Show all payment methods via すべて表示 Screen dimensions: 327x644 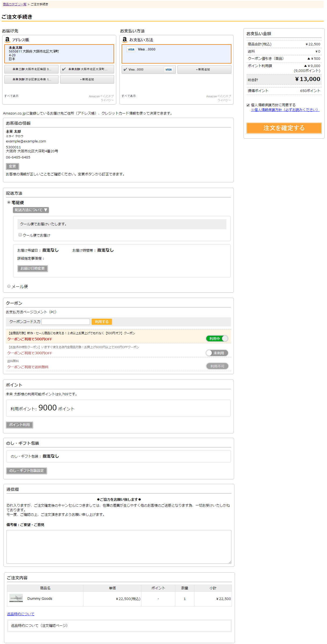[129, 96]
